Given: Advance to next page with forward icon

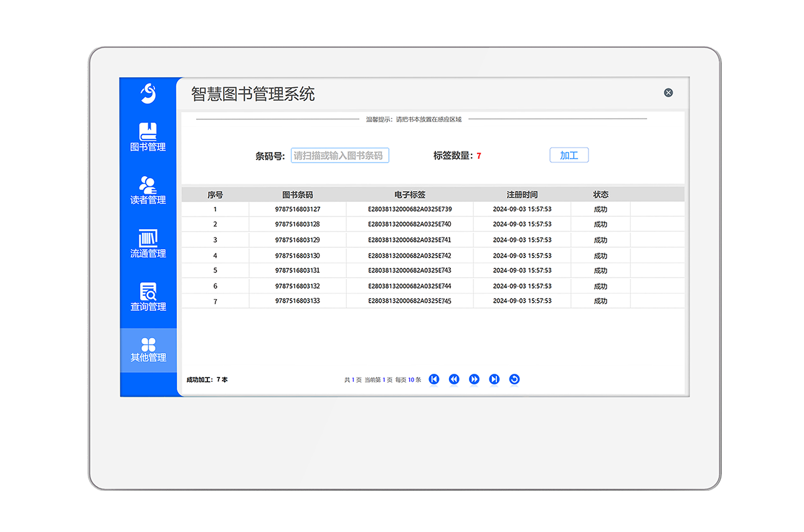Looking at the screenshot, I should 474,379.
